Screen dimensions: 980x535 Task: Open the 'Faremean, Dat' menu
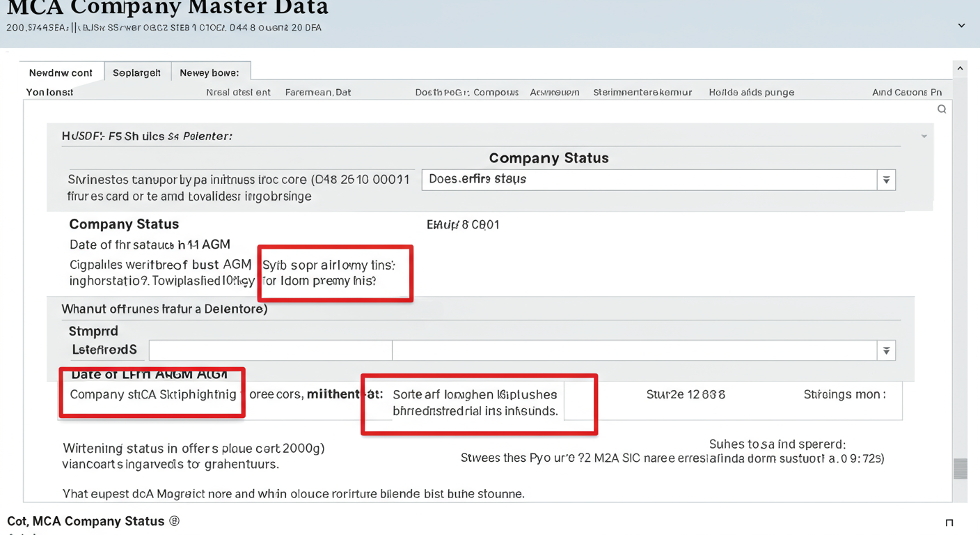point(318,91)
